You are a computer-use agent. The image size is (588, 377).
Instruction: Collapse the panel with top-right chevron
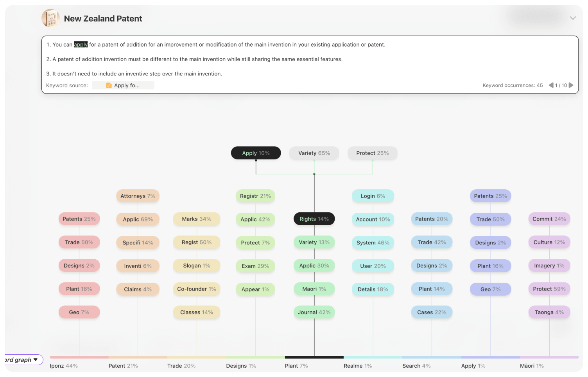[x=573, y=18]
